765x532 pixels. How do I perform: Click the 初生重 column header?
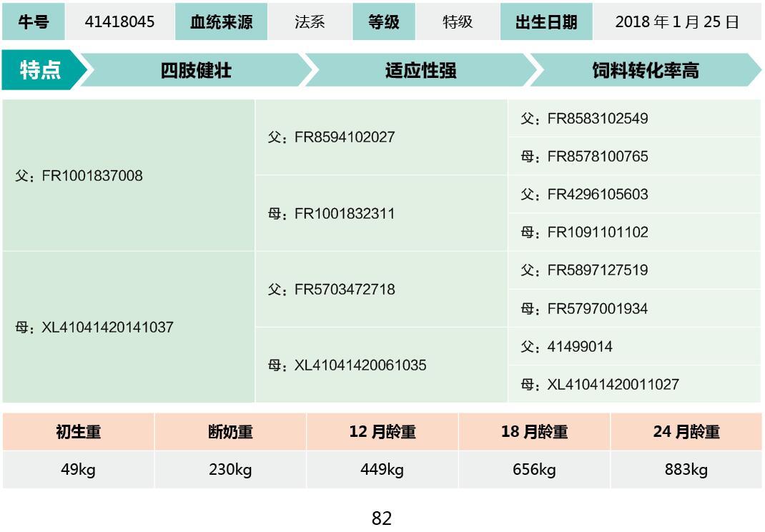point(78,432)
